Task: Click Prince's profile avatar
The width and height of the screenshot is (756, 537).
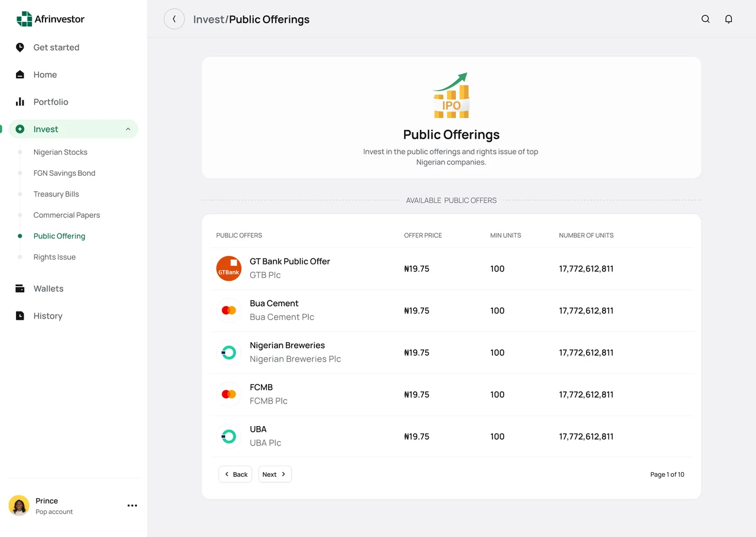Action: pos(19,506)
